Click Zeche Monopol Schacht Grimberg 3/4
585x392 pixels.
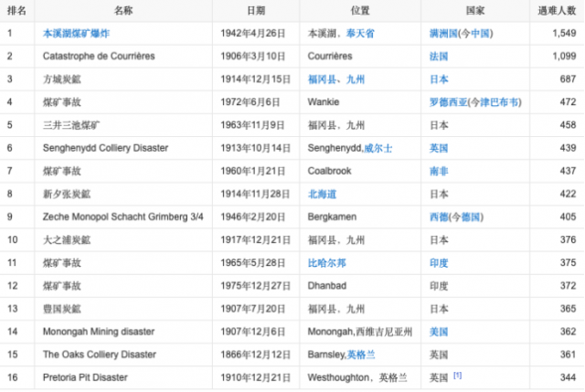click(123, 217)
